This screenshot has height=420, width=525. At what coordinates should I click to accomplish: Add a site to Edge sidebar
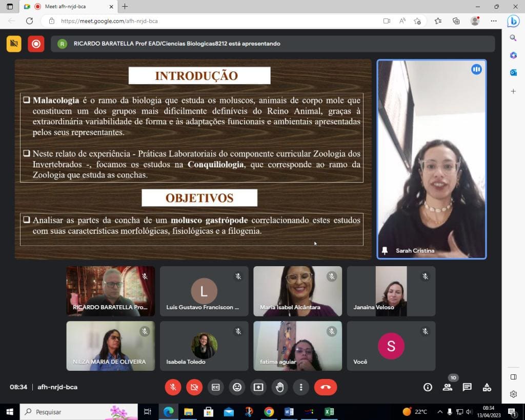513,91
